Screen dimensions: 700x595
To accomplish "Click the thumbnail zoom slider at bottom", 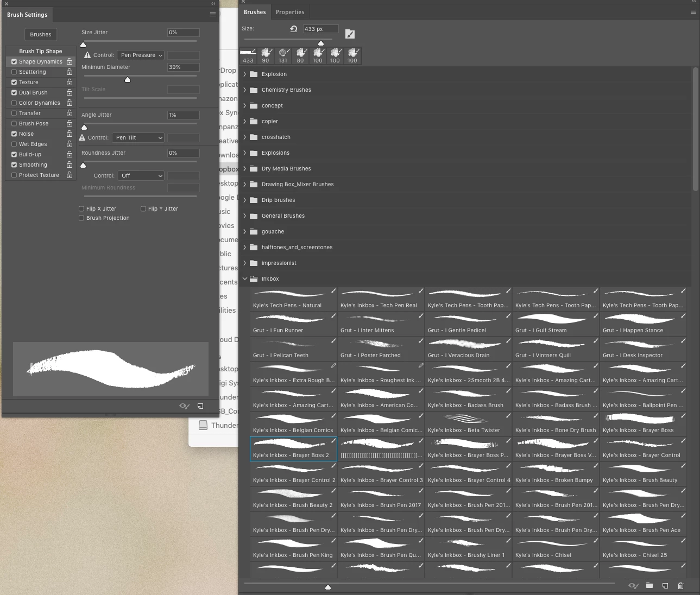I will (328, 587).
